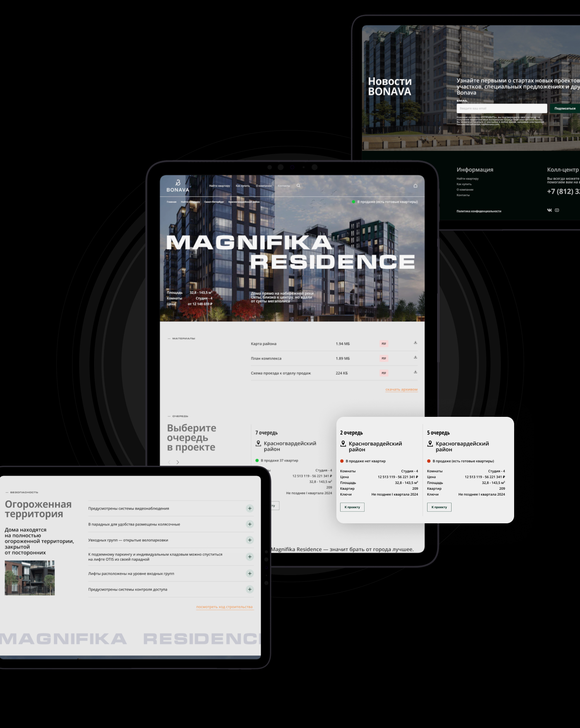Viewport: 580px width, 728px height.
Task: Expand the открытые велопарковки row
Action: (x=249, y=540)
